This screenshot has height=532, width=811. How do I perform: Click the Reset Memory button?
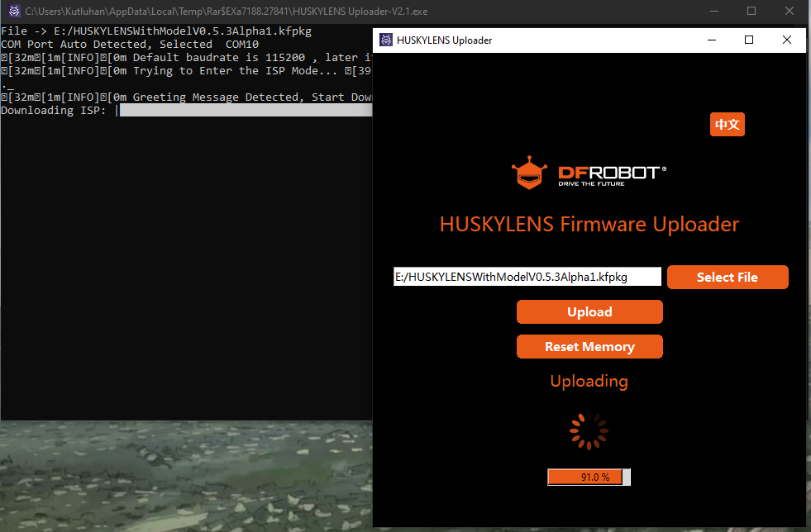589,346
